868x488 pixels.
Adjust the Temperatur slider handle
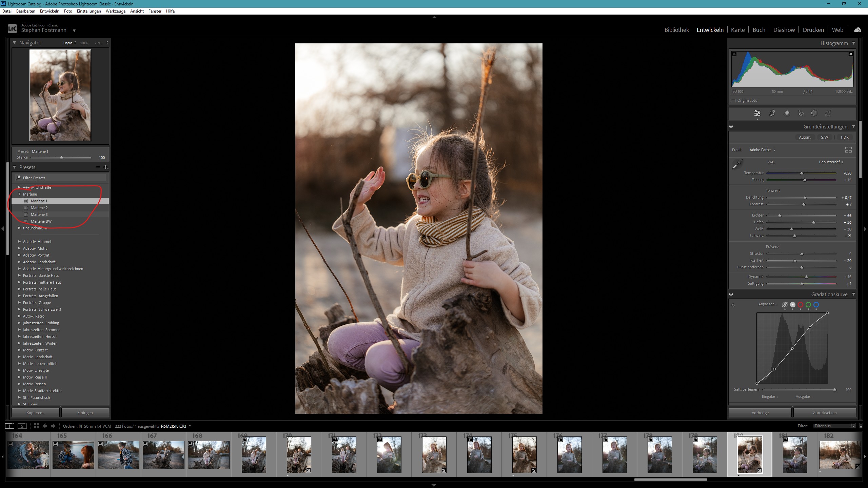[x=802, y=173]
